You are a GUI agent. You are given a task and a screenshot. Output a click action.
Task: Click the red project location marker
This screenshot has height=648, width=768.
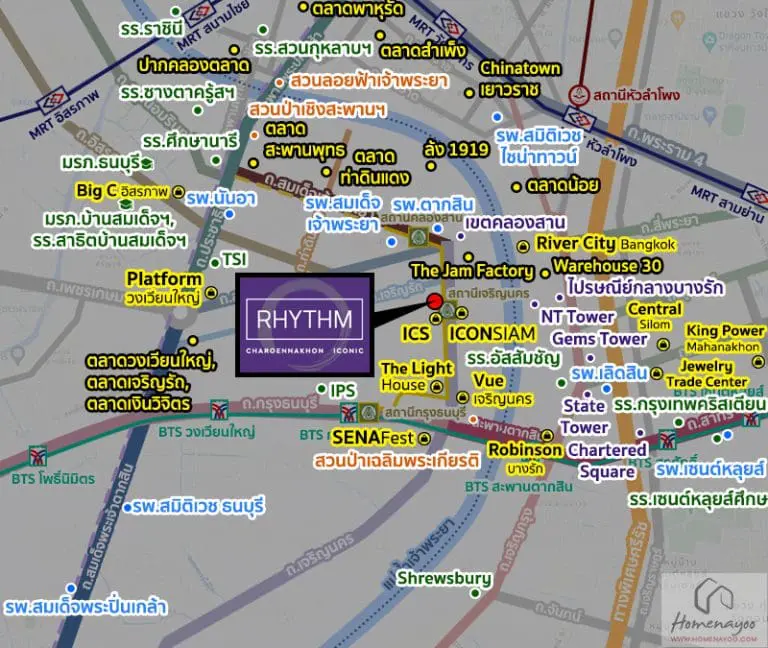(x=434, y=302)
